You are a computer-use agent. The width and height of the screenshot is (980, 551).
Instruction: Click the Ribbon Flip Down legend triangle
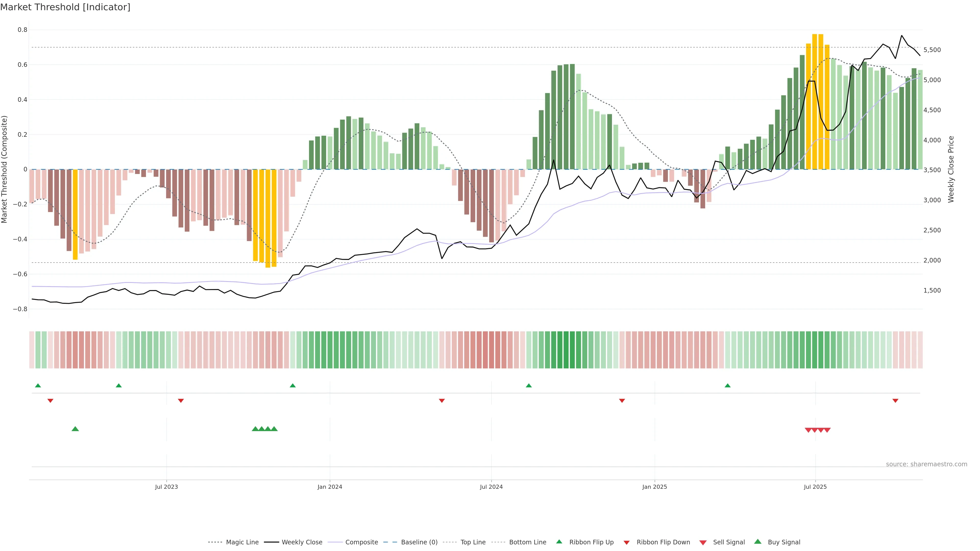pyautogui.click(x=626, y=543)
